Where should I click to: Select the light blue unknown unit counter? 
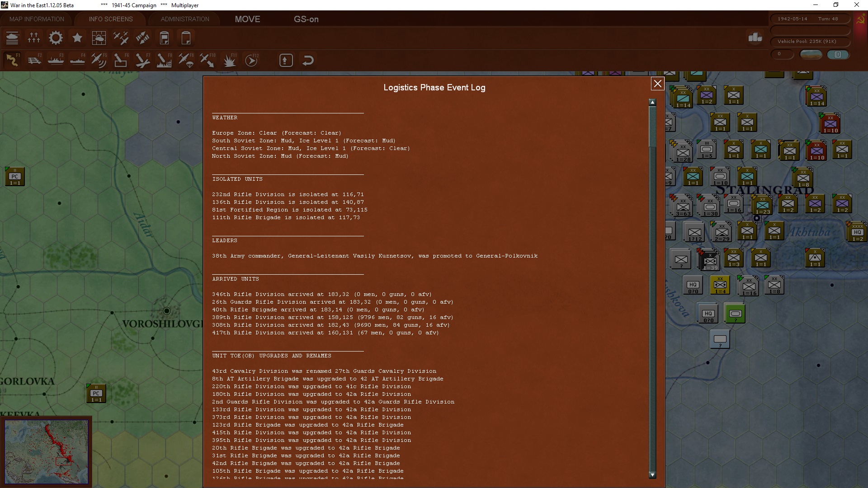(720, 339)
